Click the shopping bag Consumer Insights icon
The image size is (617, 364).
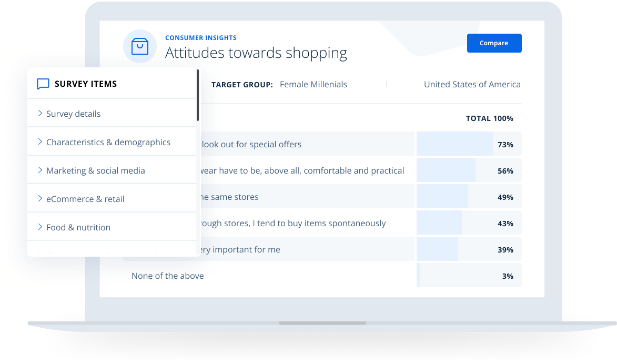tap(140, 46)
